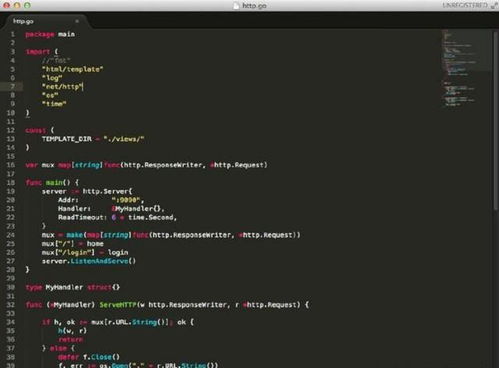
Task: Place cursor on "html/template" import string
Action: point(72,69)
